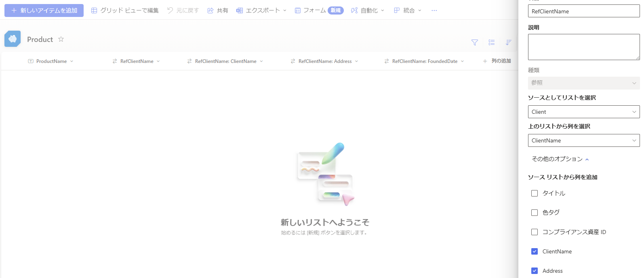Open the RefClientName column header menu
Screen dimensions: 644x278
click(x=136, y=61)
